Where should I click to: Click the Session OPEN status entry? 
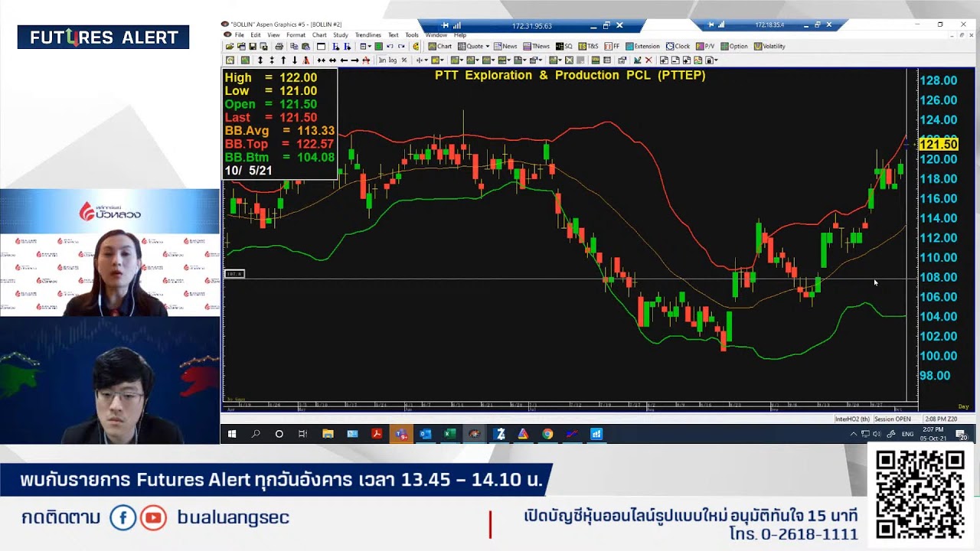click(x=893, y=419)
